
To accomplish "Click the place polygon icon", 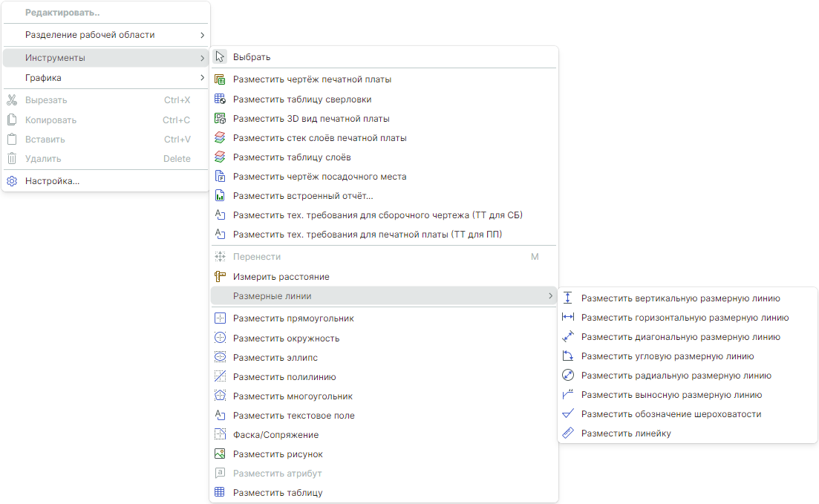I will pyautogui.click(x=220, y=396).
